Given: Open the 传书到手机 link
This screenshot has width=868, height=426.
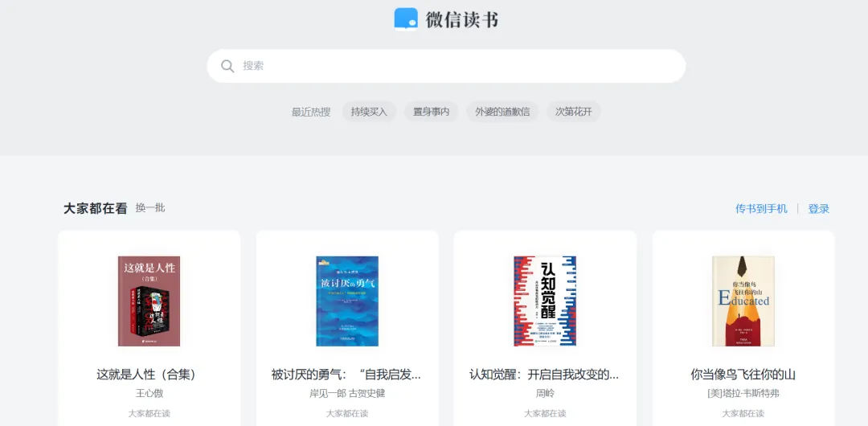Looking at the screenshot, I should 761,209.
